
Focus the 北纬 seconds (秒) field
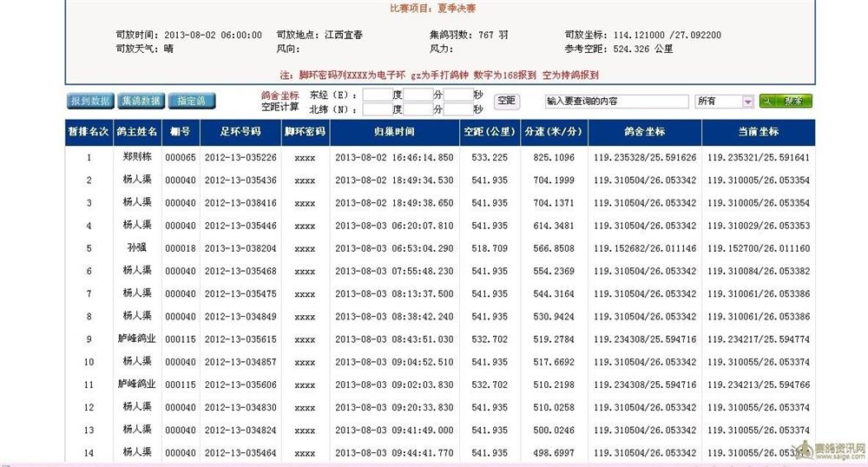point(459,109)
